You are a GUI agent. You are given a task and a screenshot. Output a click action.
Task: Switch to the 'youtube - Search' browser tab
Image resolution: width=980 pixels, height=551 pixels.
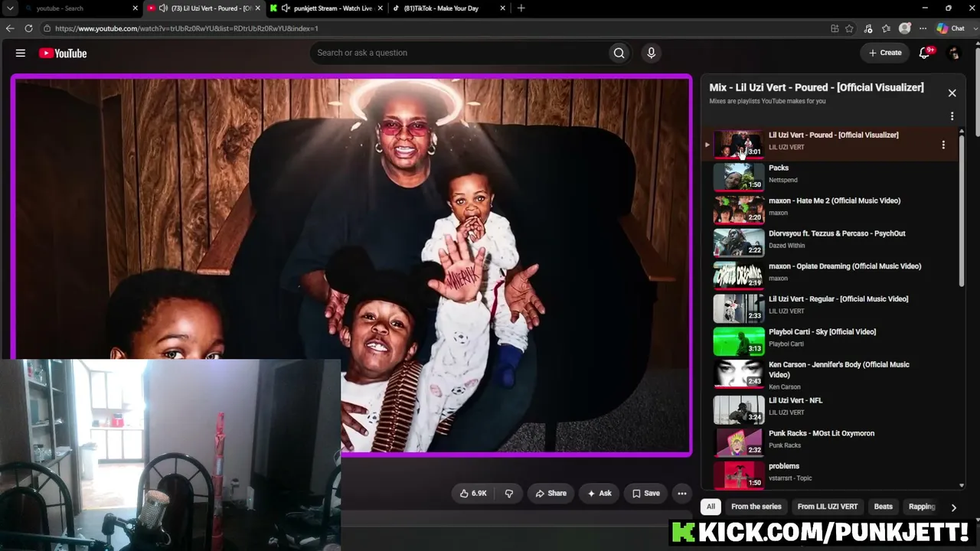pyautogui.click(x=77, y=8)
